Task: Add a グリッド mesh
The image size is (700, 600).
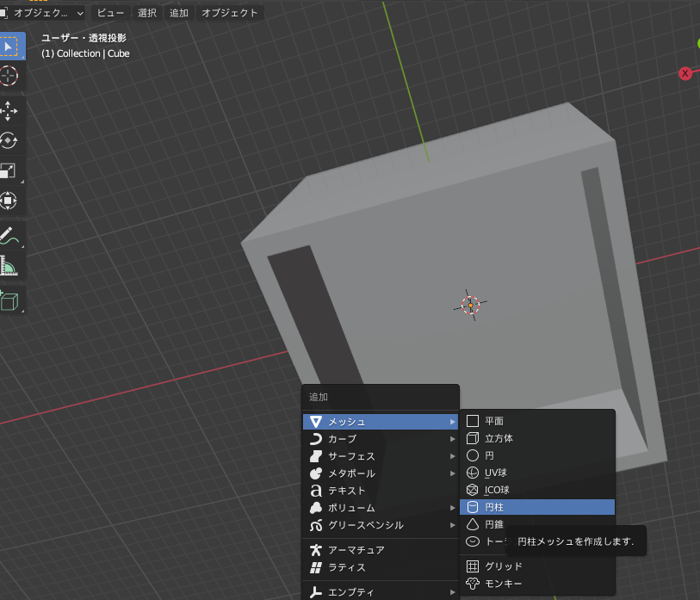Action: (537, 566)
